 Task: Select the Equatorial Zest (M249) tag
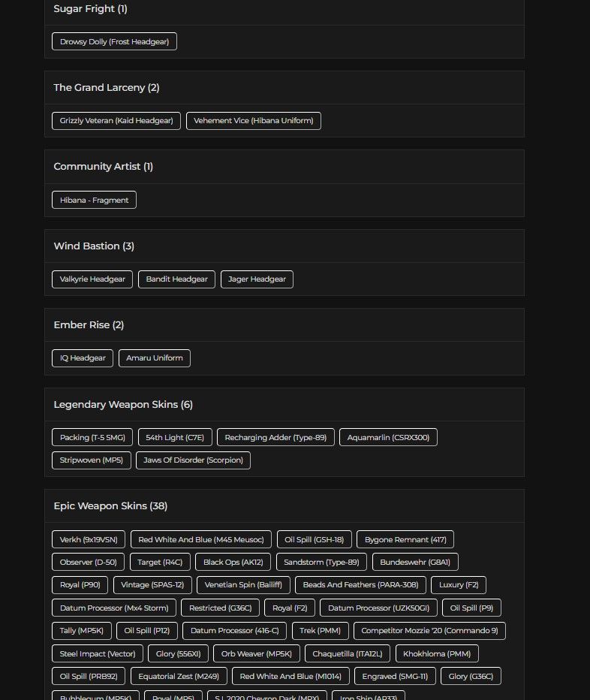point(179,676)
